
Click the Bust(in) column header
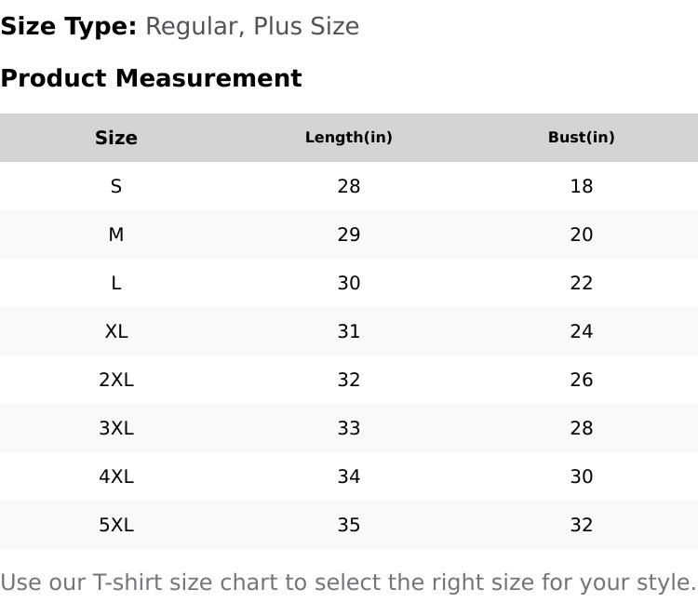click(x=582, y=138)
